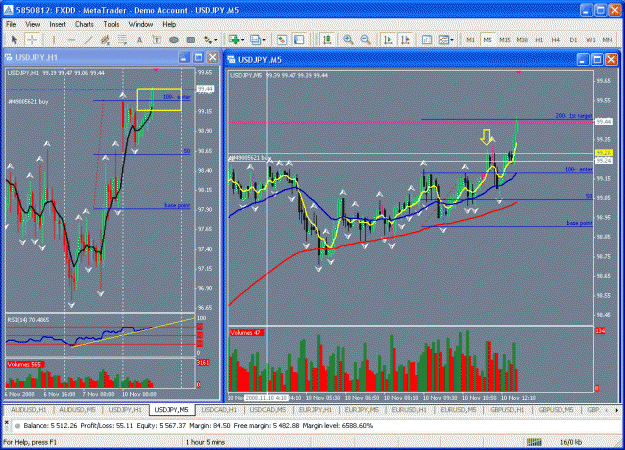This screenshot has height=450, width=625.
Task: Click the profiles icon
Action: click(x=255, y=39)
